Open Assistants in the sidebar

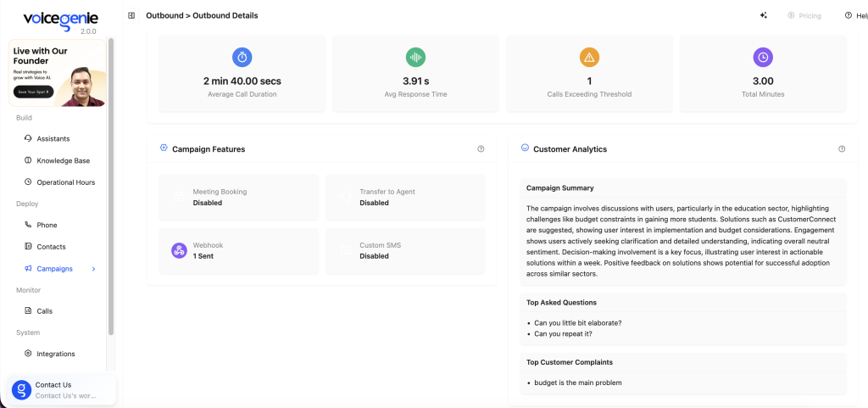coord(53,138)
